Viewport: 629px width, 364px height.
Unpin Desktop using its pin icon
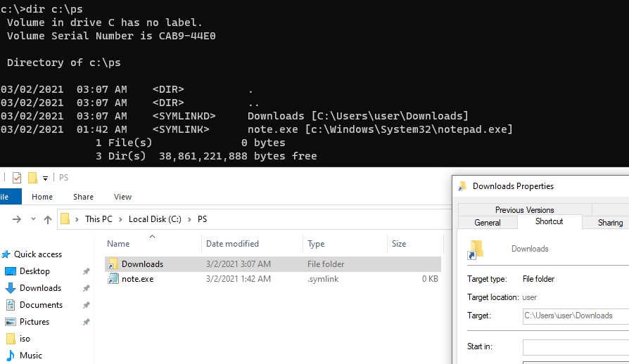point(86,271)
